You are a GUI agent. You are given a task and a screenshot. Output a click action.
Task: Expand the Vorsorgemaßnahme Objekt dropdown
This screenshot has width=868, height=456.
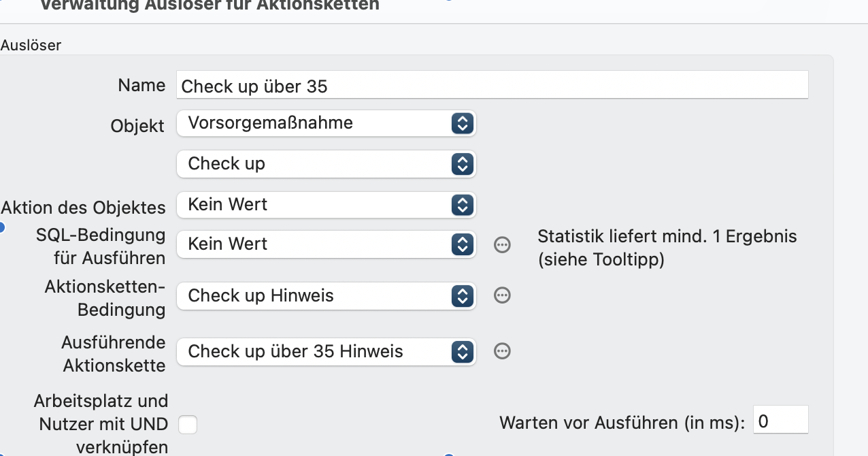(x=326, y=123)
